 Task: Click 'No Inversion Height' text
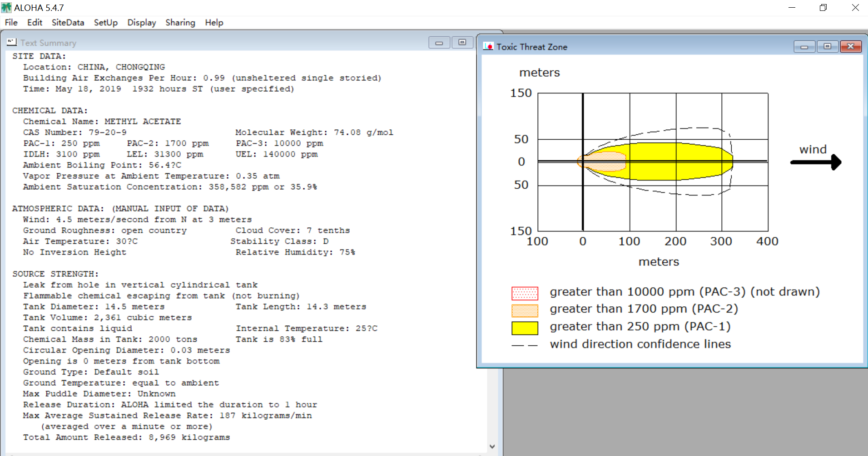pyautogui.click(x=74, y=252)
